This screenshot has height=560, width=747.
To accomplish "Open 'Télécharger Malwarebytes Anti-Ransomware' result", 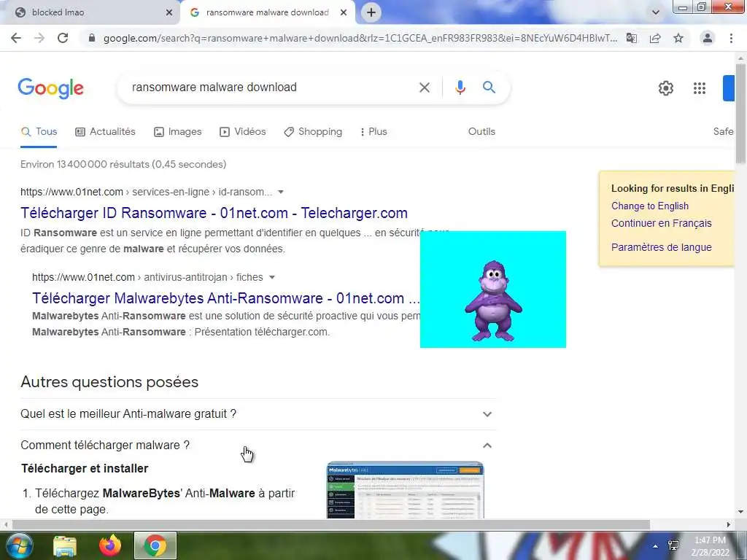I will [226, 298].
